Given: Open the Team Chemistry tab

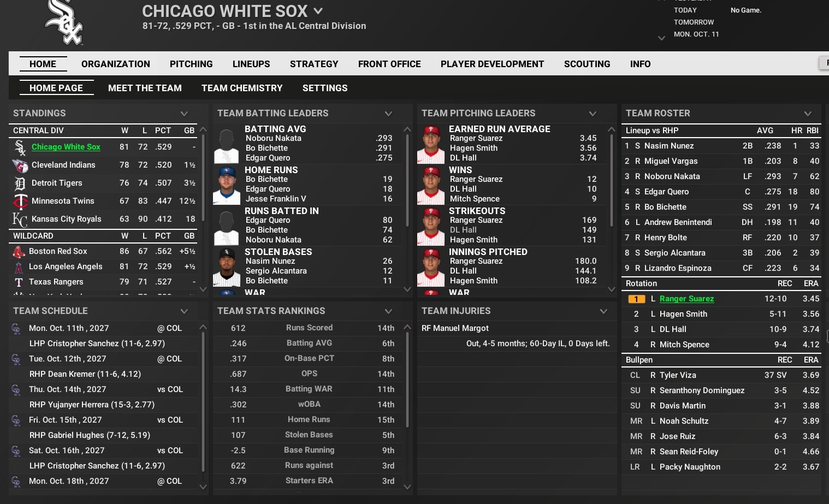Looking at the screenshot, I should (x=242, y=88).
